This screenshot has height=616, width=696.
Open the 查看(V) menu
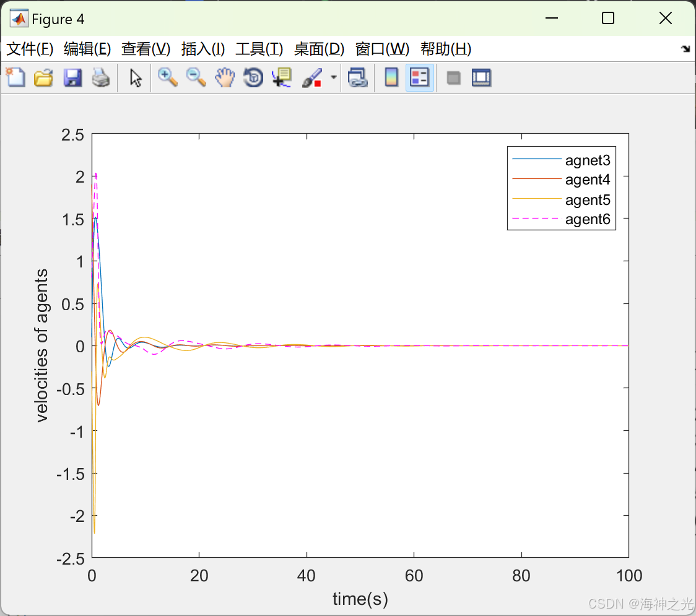point(146,49)
